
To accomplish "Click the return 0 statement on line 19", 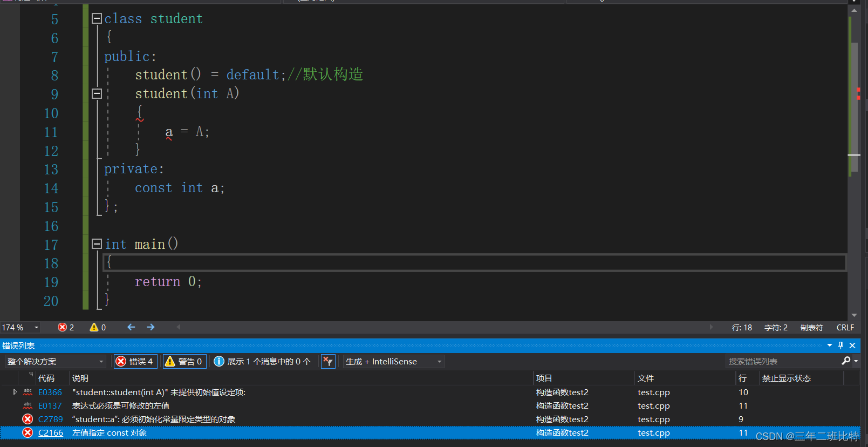I will coord(168,282).
